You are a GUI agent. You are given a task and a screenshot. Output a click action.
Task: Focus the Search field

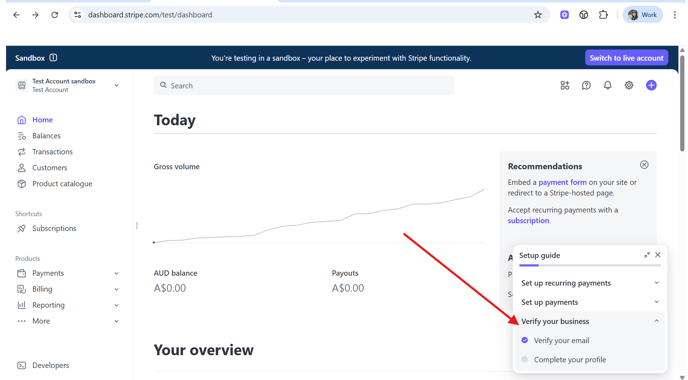[x=304, y=85]
